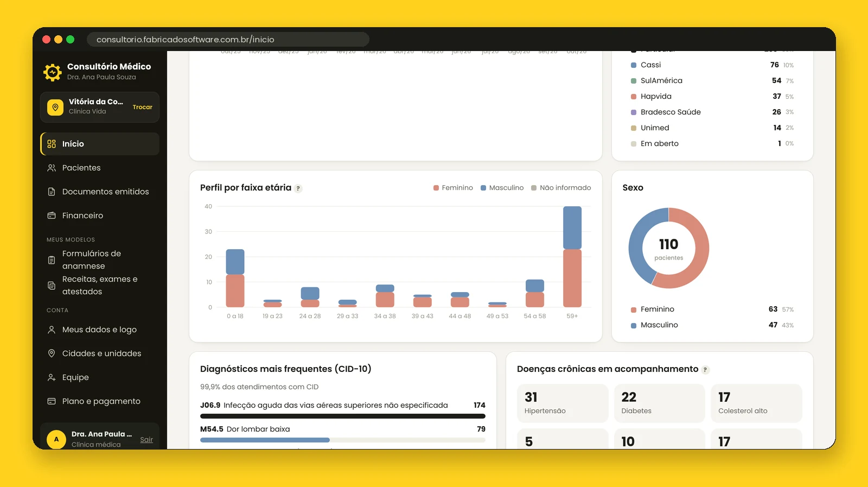The image size is (868, 487).
Task: Click the user avatar with letter A
Action: pyautogui.click(x=56, y=439)
